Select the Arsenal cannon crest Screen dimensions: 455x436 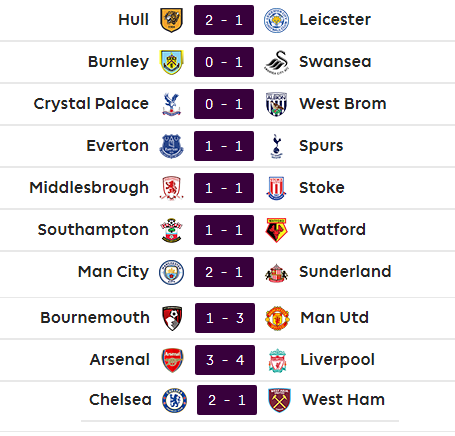tap(172, 360)
